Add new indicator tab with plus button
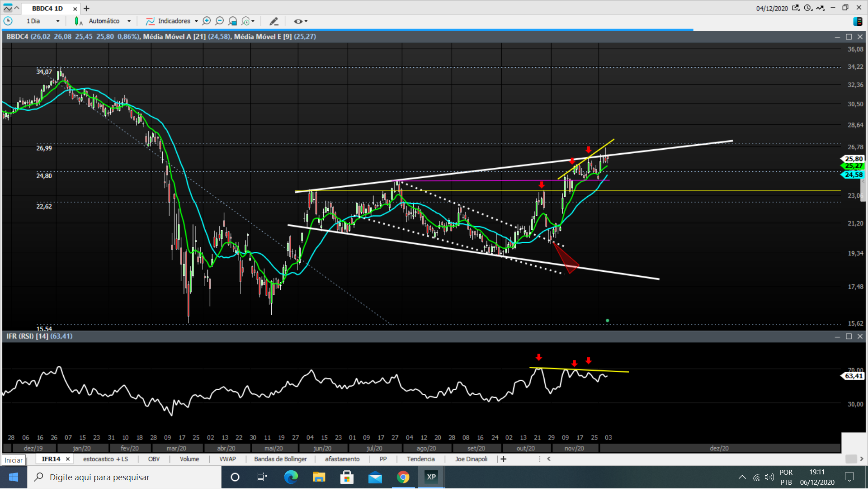Viewport: 868px width, 492px height. tap(503, 459)
